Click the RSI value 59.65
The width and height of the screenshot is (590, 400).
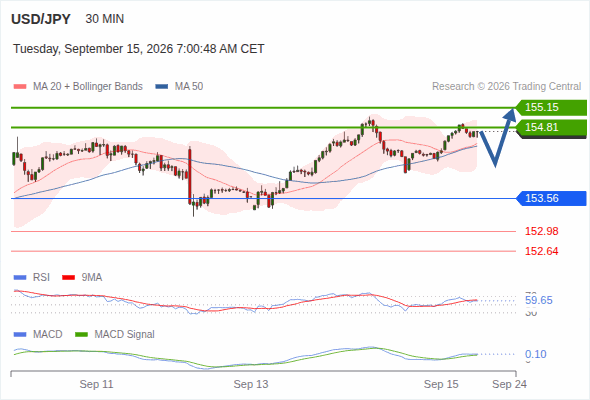pyautogui.click(x=539, y=300)
